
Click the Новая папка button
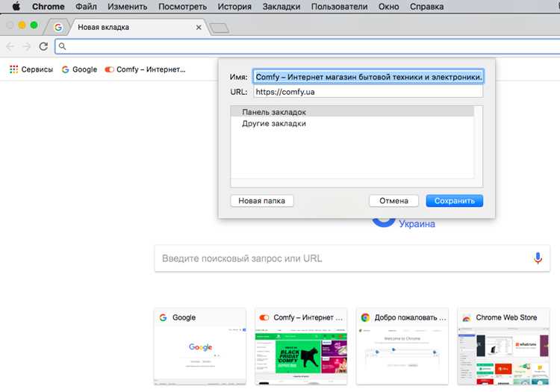click(x=262, y=201)
